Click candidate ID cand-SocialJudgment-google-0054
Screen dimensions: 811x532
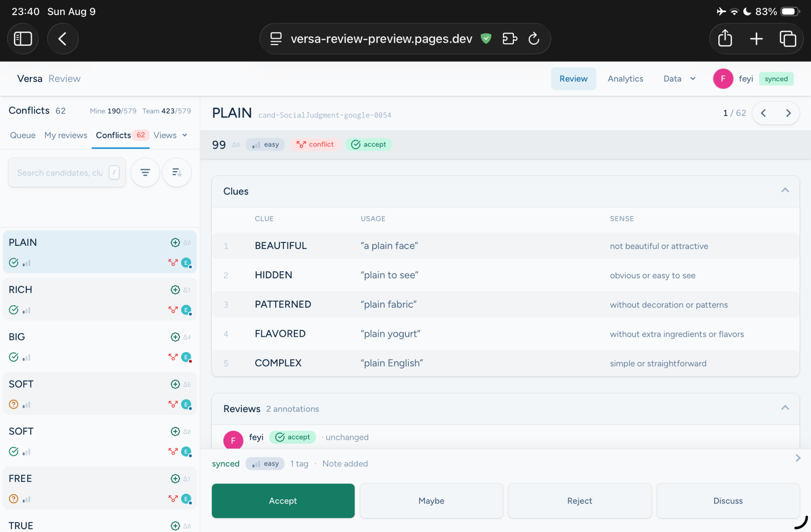coord(325,115)
